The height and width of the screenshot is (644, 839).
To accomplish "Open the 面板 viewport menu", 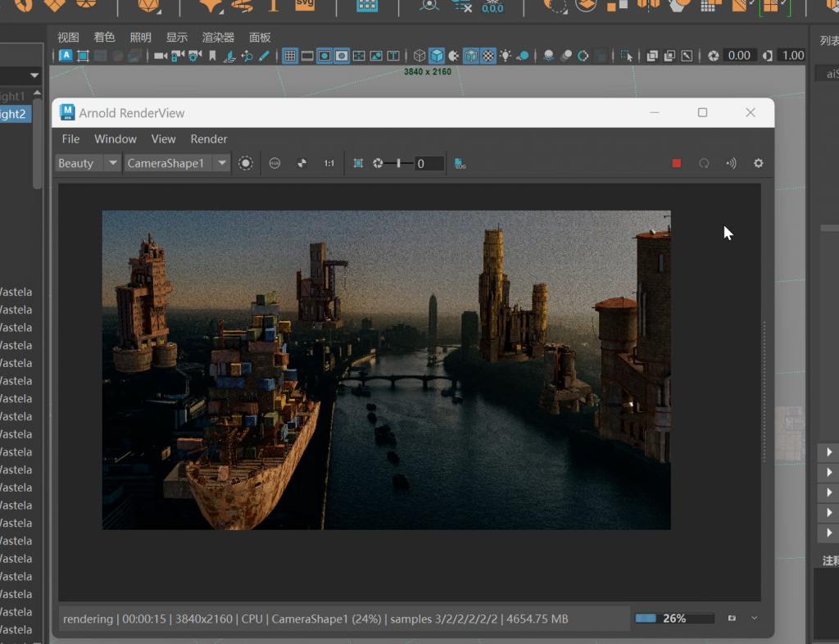I will tap(260, 38).
